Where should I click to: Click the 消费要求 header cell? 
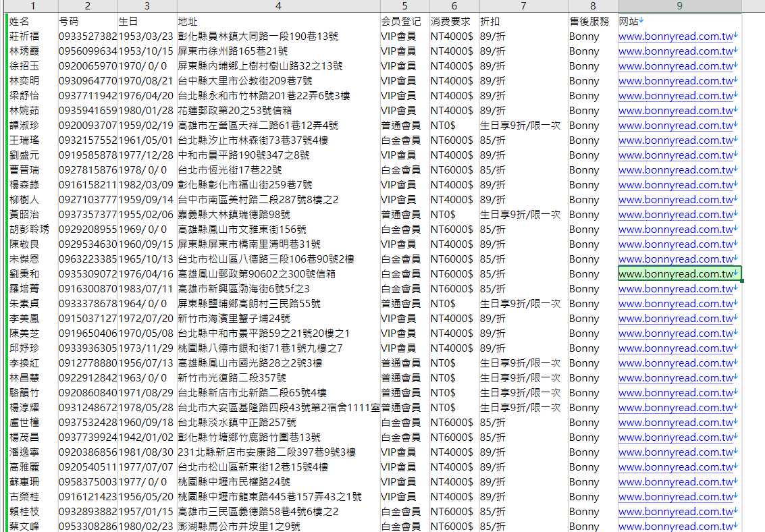tap(454, 22)
